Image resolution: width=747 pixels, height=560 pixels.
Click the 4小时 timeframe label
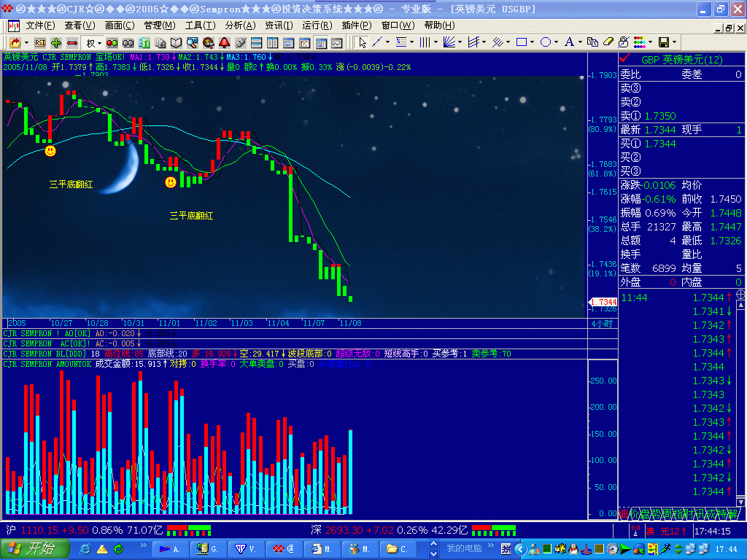coord(602,324)
